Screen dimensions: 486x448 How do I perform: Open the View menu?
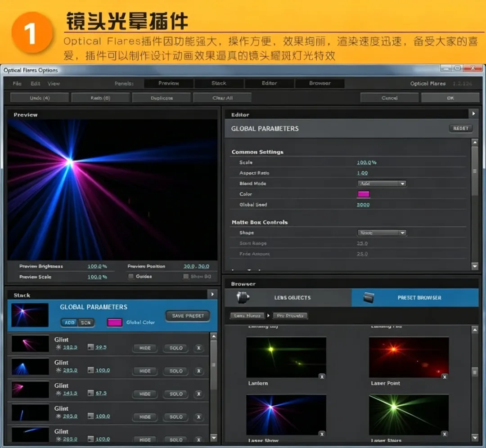(54, 83)
